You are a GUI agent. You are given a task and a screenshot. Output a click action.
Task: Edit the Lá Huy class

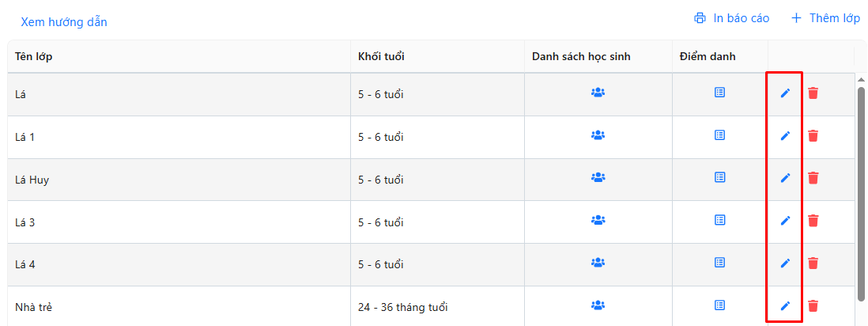tap(785, 178)
